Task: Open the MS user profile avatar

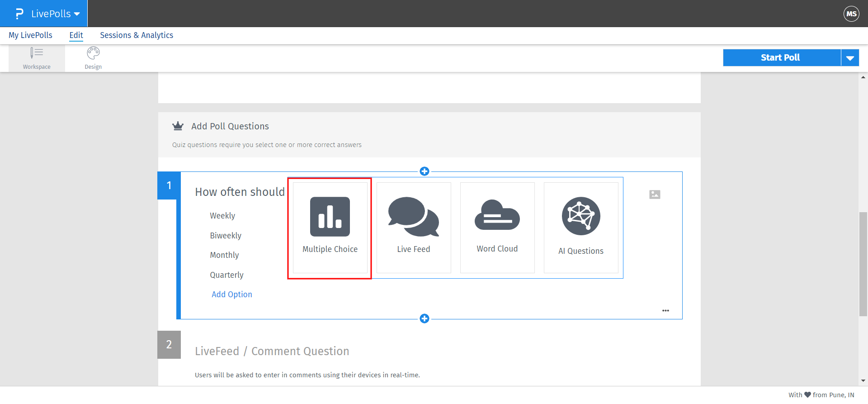Action: click(851, 14)
